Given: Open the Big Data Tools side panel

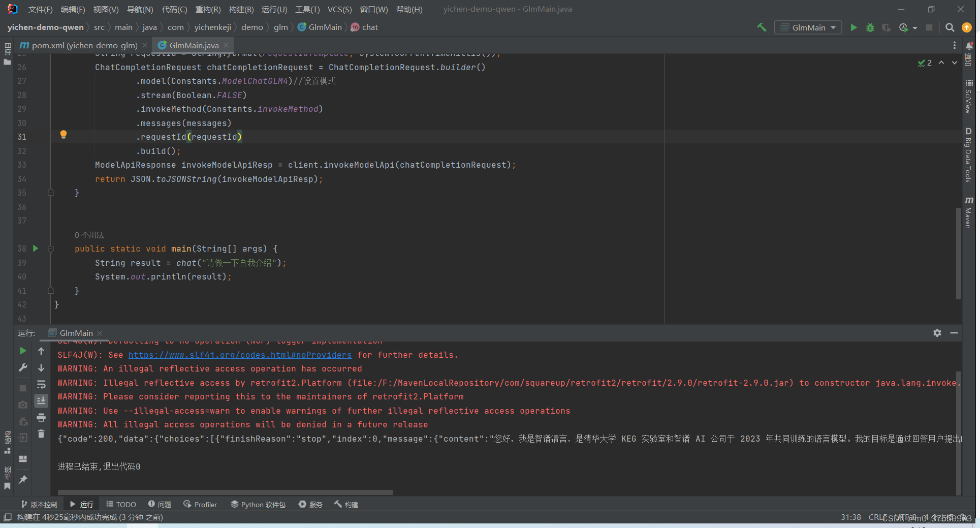Looking at the screenshot, I should point(968,154).
